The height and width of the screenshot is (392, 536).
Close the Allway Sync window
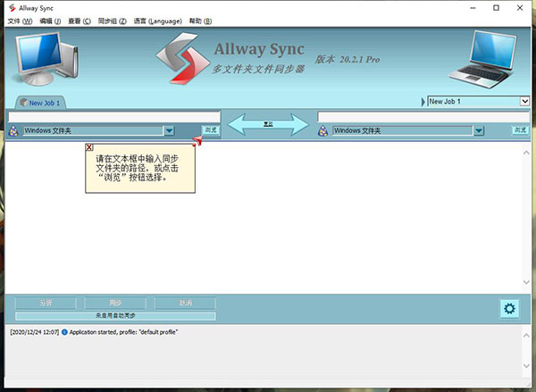(520, 8)
